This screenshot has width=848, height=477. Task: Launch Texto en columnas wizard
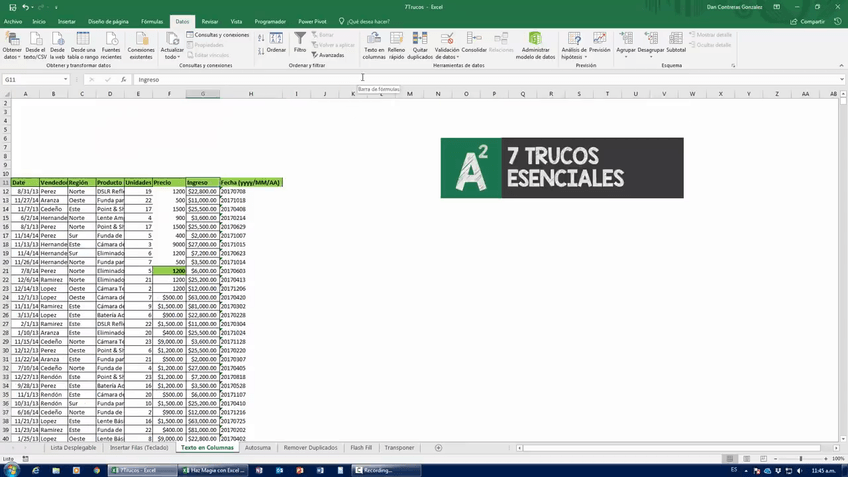pos(374,45)
